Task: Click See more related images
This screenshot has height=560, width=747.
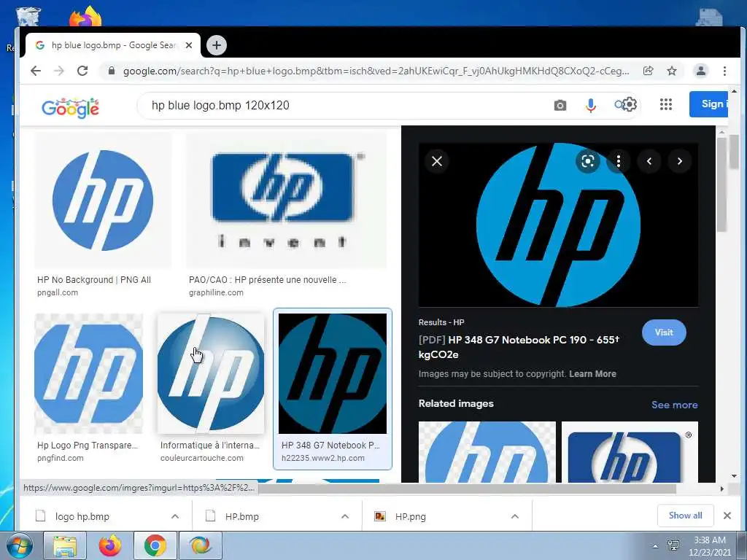Action: click(x=674, y=405)
